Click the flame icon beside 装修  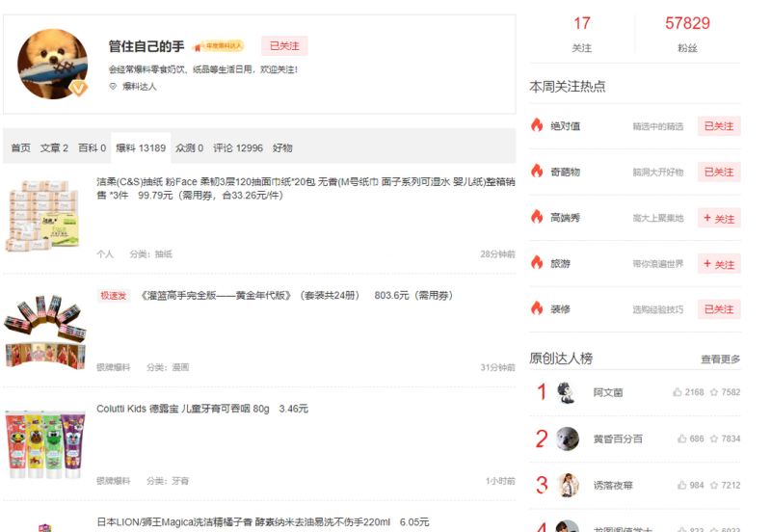(537, 309)
